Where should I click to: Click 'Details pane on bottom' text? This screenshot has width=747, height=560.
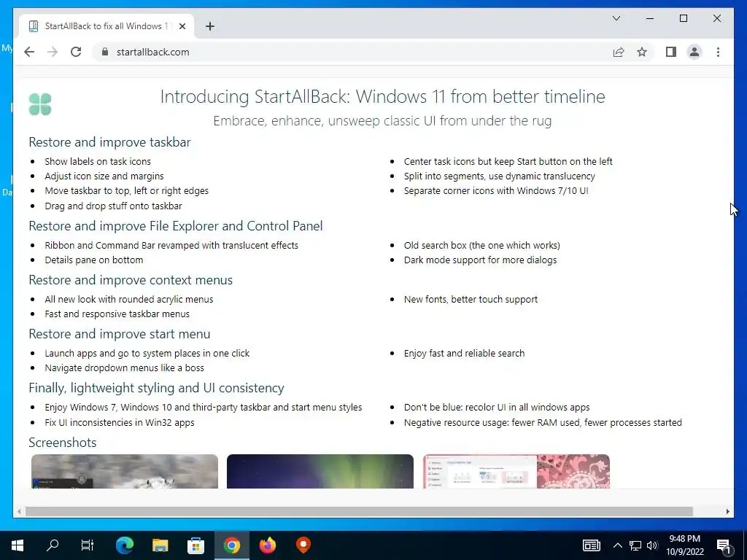point(94,260)
